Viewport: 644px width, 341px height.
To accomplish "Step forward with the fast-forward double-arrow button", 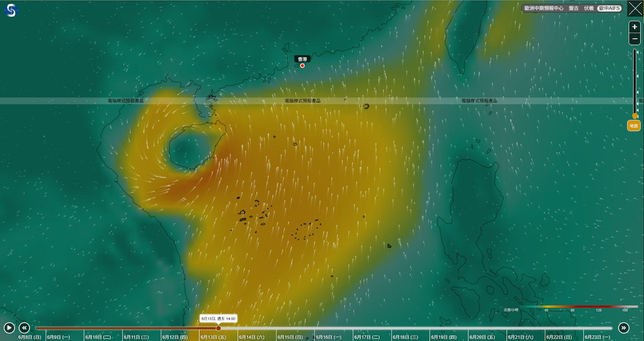I will tap(624, 328).
